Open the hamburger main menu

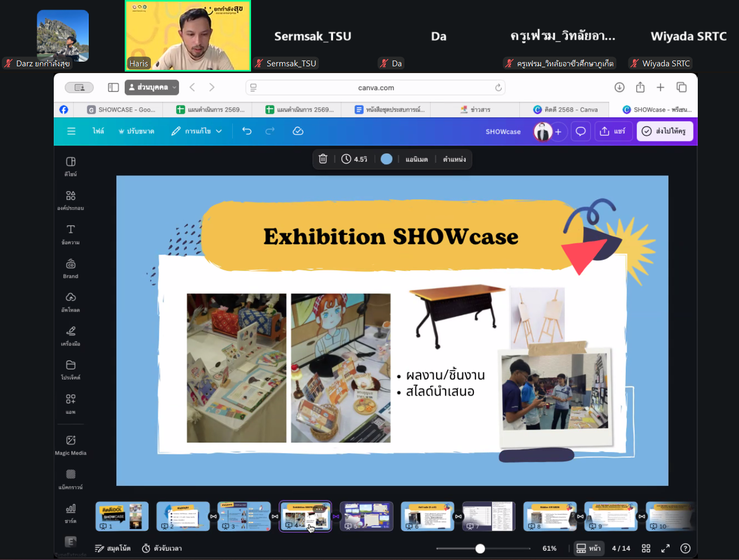point(71,131)
